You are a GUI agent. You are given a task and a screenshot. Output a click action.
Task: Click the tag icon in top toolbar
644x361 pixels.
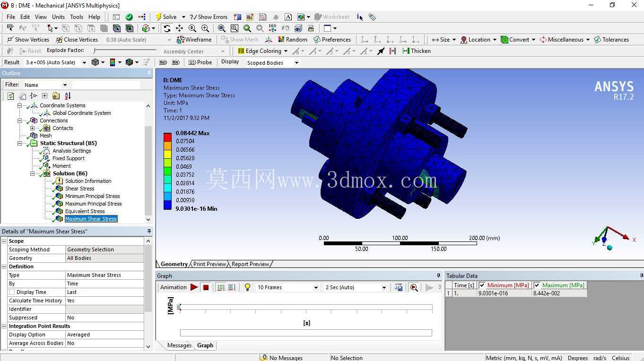[373, 17]
